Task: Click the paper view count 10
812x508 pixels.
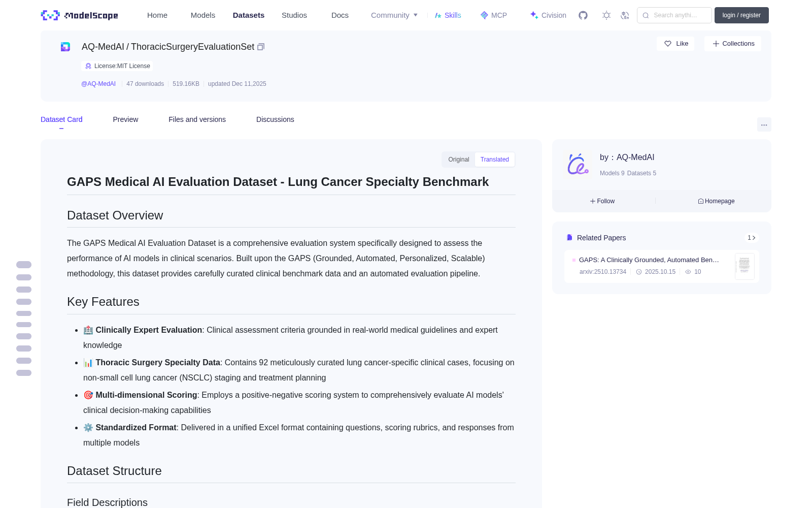Action: 698,272
